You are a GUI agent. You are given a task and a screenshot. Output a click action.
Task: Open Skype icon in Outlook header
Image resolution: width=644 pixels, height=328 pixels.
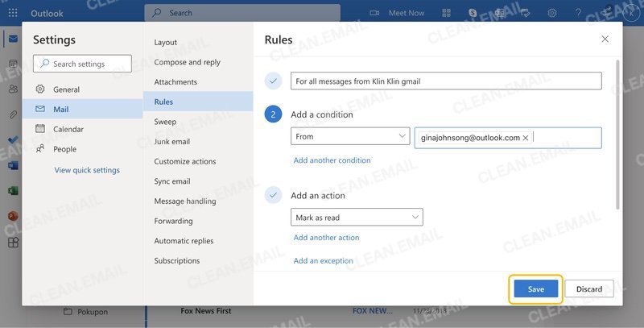[x=473, y=13]
